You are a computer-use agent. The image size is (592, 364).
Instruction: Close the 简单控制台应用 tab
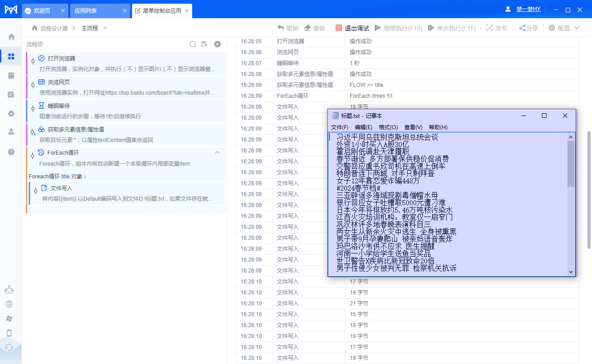[186, 10]
